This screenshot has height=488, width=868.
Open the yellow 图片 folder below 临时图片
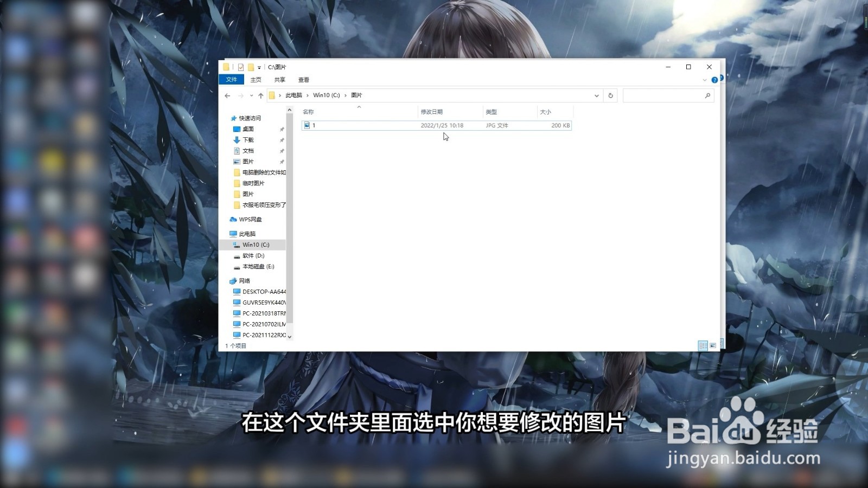248,194
